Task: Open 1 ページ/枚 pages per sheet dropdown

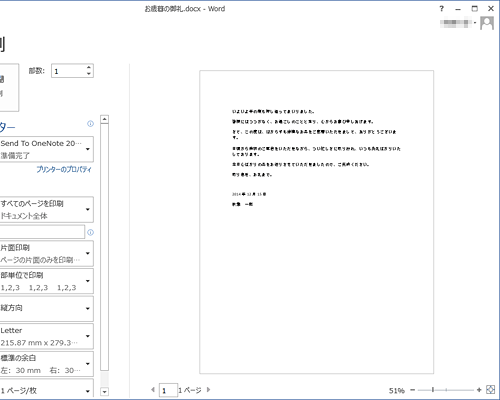Action: [47, 389]
